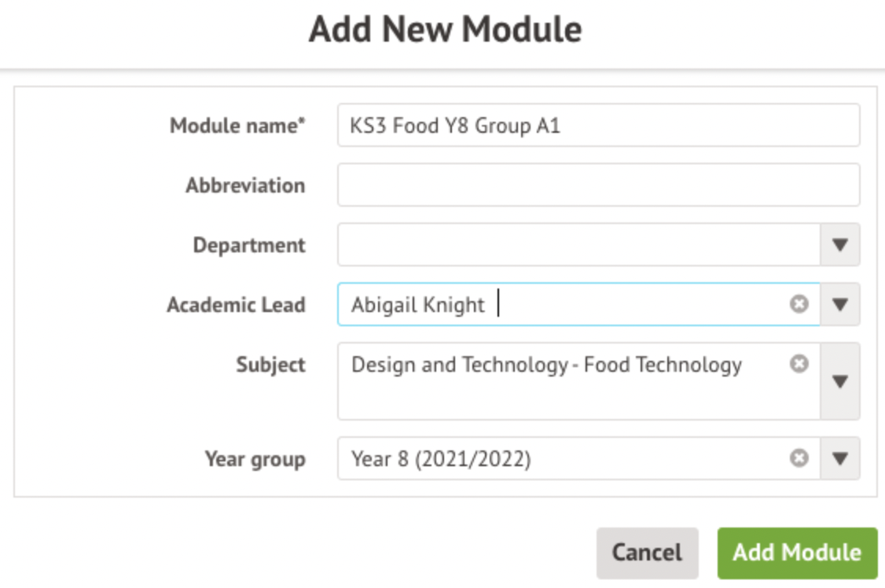Viewport: 885px width, 588px height.
Task: Click the Year group label
Action: [255, 459]
